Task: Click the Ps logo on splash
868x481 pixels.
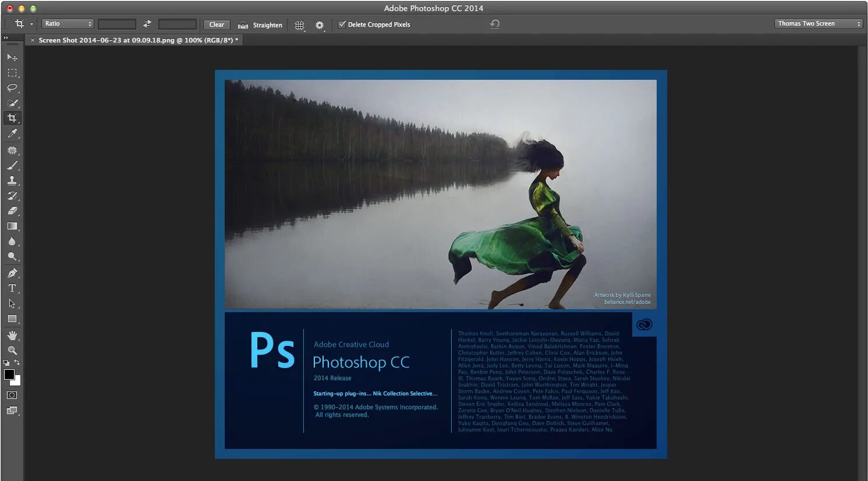Action: click(x=272, y=351)
